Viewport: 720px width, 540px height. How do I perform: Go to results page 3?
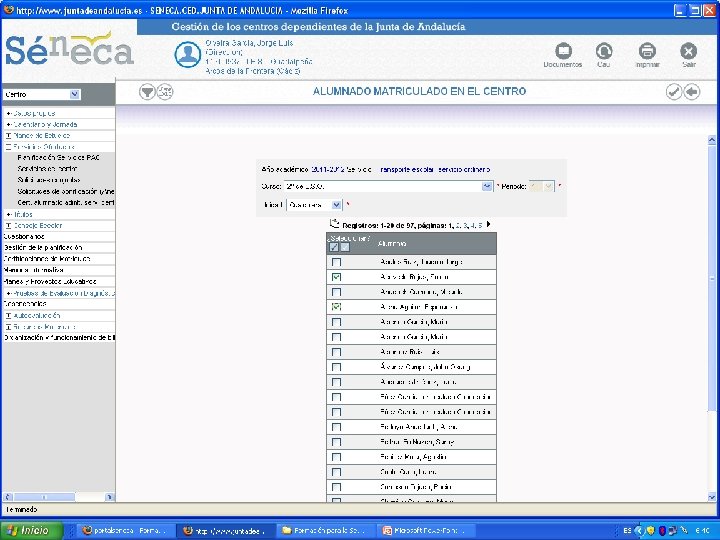466,225
